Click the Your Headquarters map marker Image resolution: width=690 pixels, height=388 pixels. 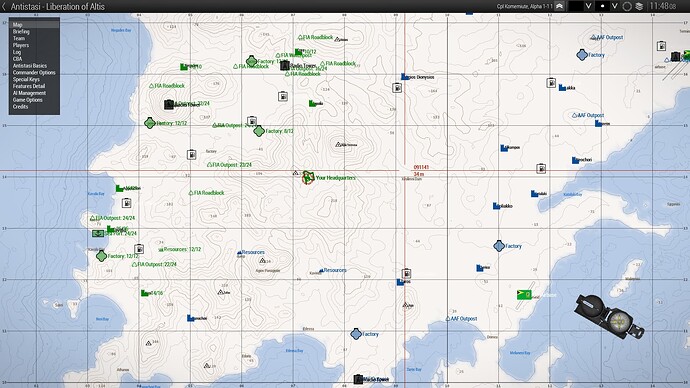308,178
